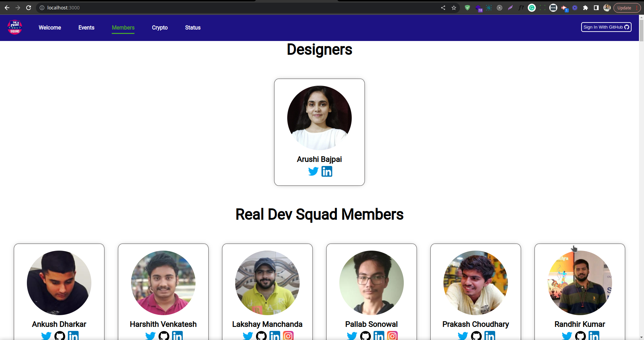The width and height of the screenshot is (644, 340).
Task: Open Pallab Sonowal's Instagram icon
Action: click(392, 336)
